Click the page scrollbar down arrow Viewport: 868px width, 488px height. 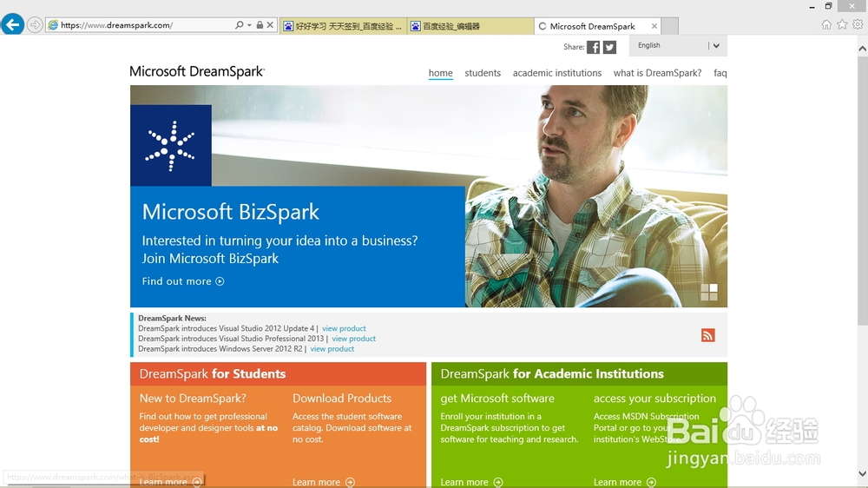click(863, 473)
